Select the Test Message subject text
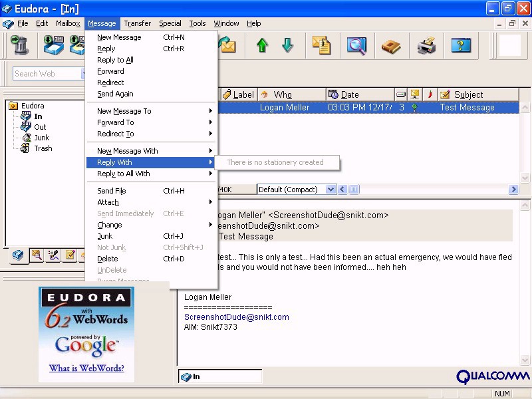The height and width of the screenshot is (399, 532). point(467,108)
